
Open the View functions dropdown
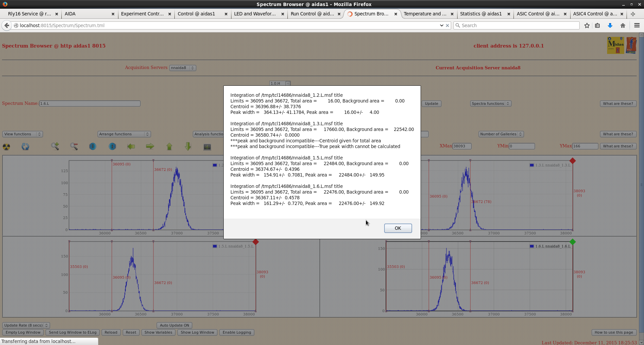[x=23, y=134]
